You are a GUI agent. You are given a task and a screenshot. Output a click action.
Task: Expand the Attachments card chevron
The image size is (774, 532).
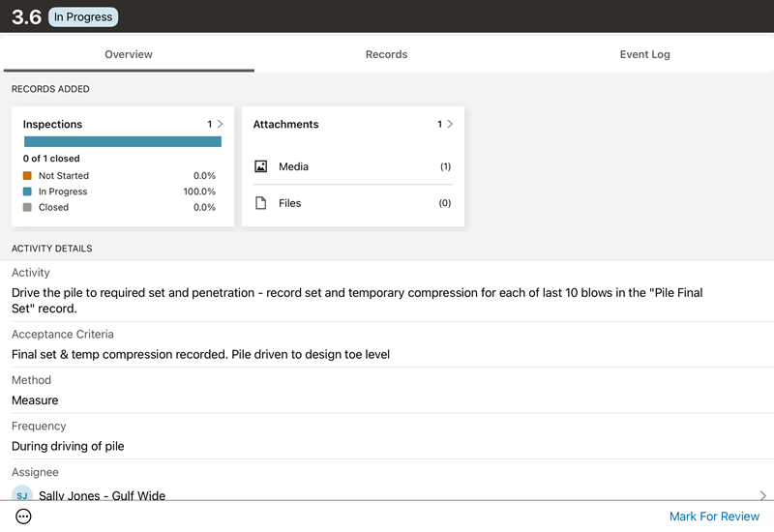[450, 124]
